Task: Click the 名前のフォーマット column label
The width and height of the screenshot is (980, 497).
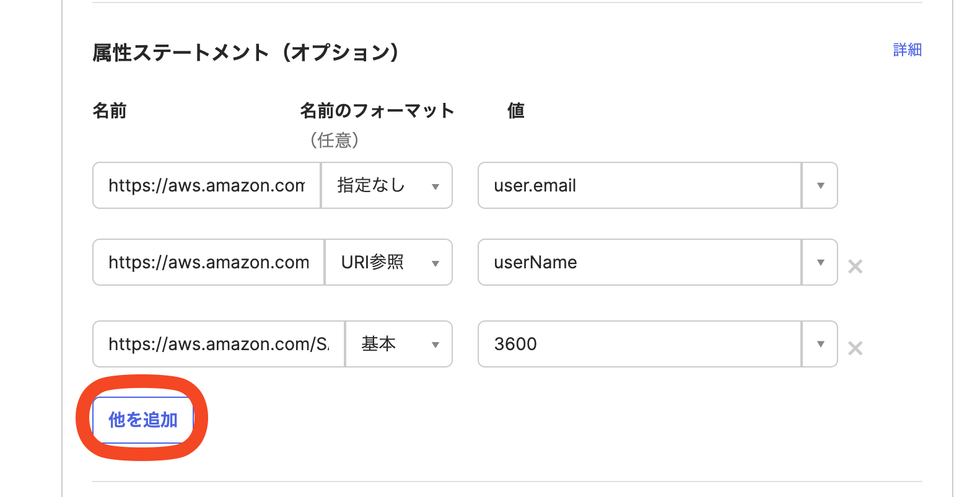Action: click(x=377, y=111)
